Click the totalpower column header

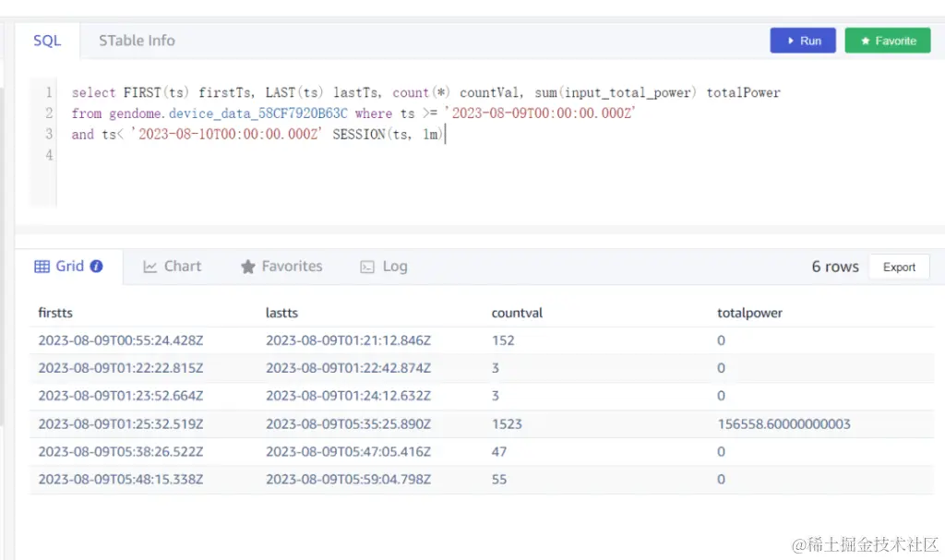click(x=749, y=313)
